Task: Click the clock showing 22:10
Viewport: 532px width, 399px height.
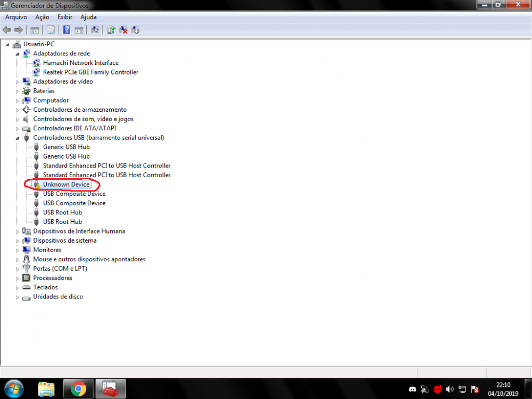Action: [503, 385]
